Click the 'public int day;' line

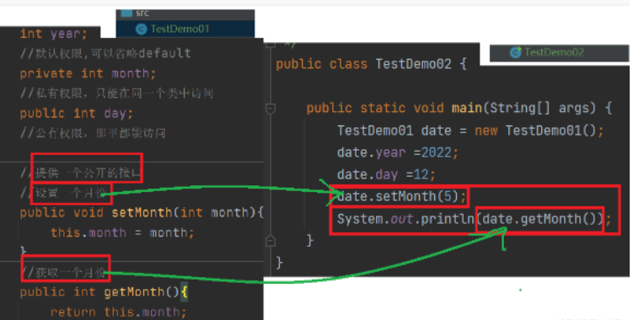(x=77, y=113)
